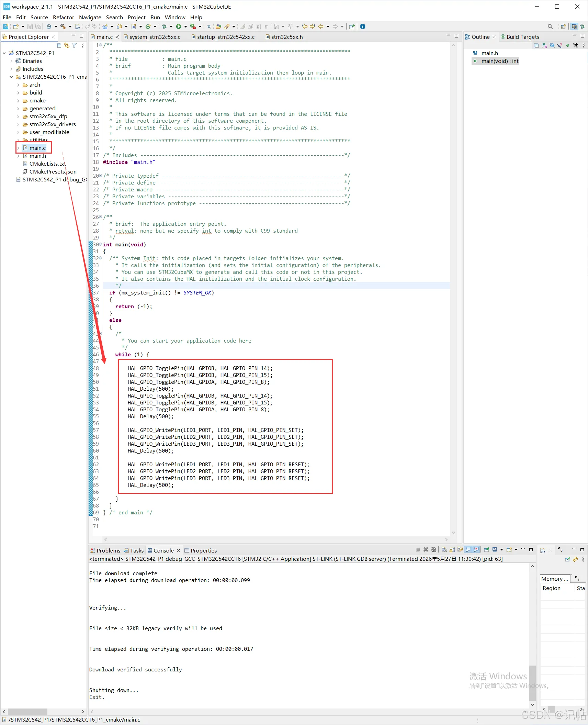
Task: Open the Run button dropdown arrow
Action: pos(185,26)
